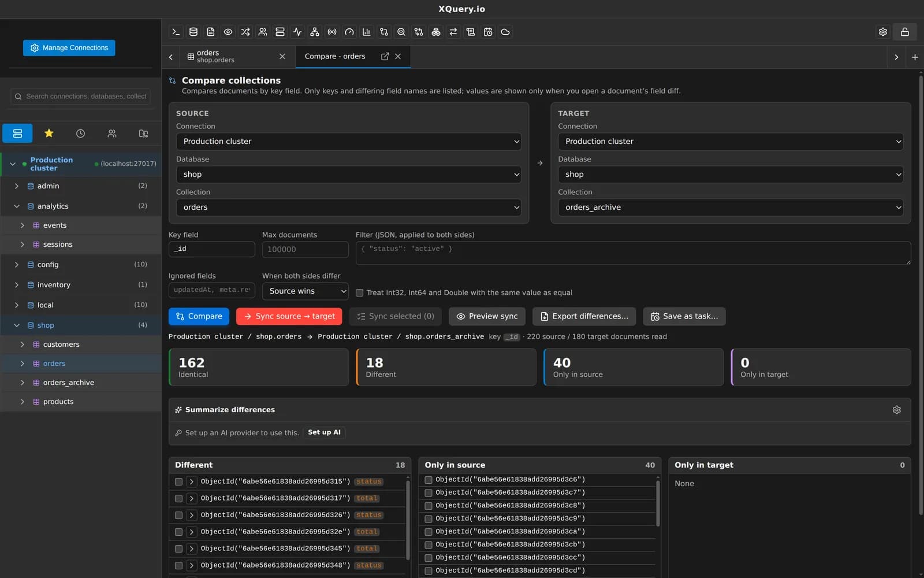Click the users icon in top toolbar

click(x=263, y=32)
